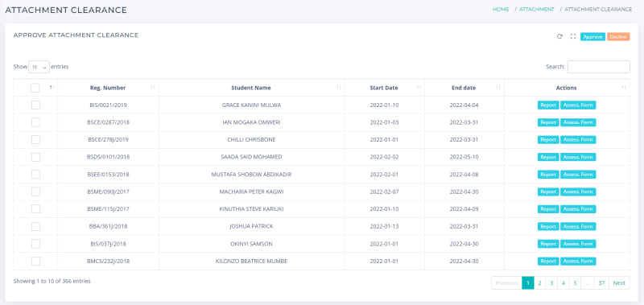Click reg number BSME/115J/2017

pyautogui.click(x=108, y=209)
